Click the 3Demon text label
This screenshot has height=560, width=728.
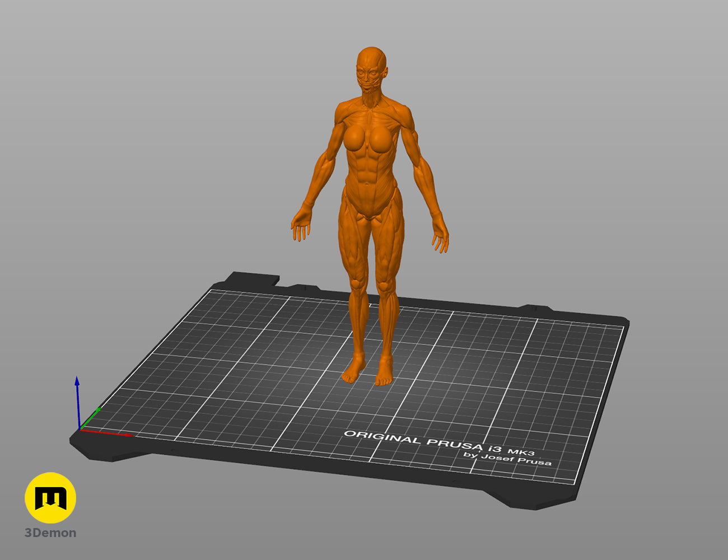coord(50,533)
